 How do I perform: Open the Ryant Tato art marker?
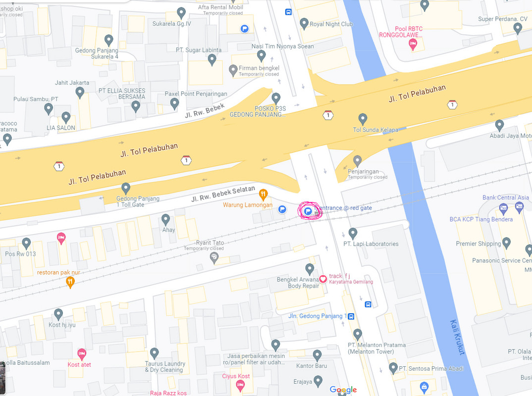pyautogui.click(x=214, y=258)
